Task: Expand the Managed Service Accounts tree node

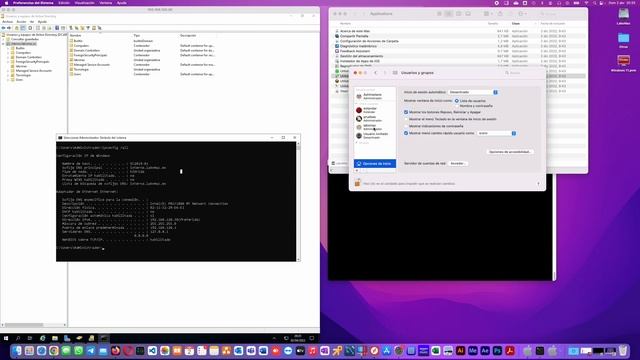Action: 8,71
